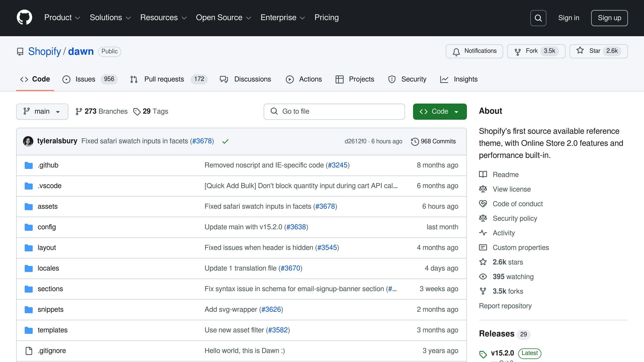Switch to the Discussions tab
Viewport: 644px width, 362px height.
coord(245,79)
